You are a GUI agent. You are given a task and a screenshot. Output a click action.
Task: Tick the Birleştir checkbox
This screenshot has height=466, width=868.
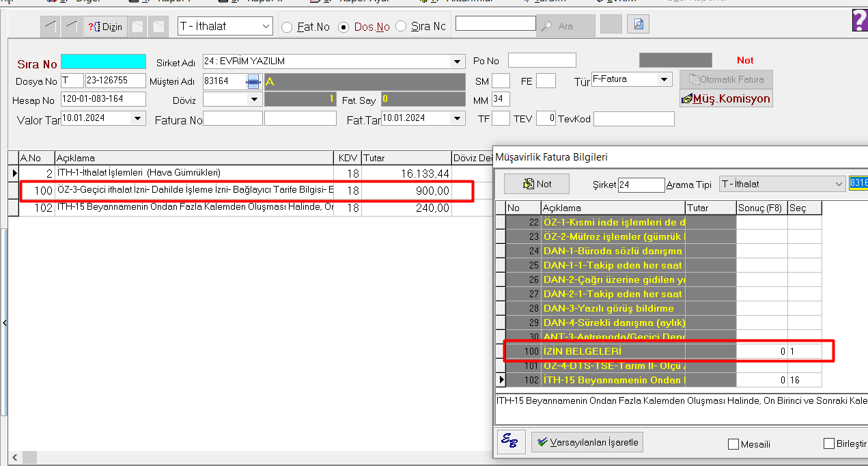(x=830, y=443)
